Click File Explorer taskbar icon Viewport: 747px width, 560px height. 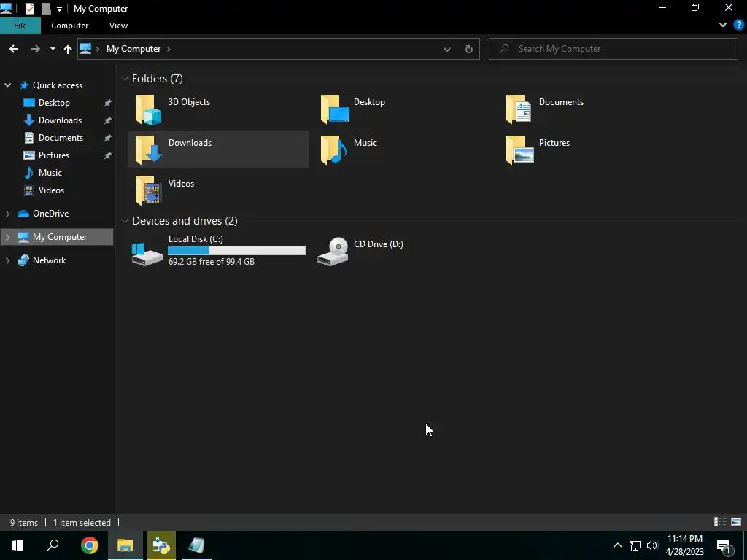pos(125,545)
